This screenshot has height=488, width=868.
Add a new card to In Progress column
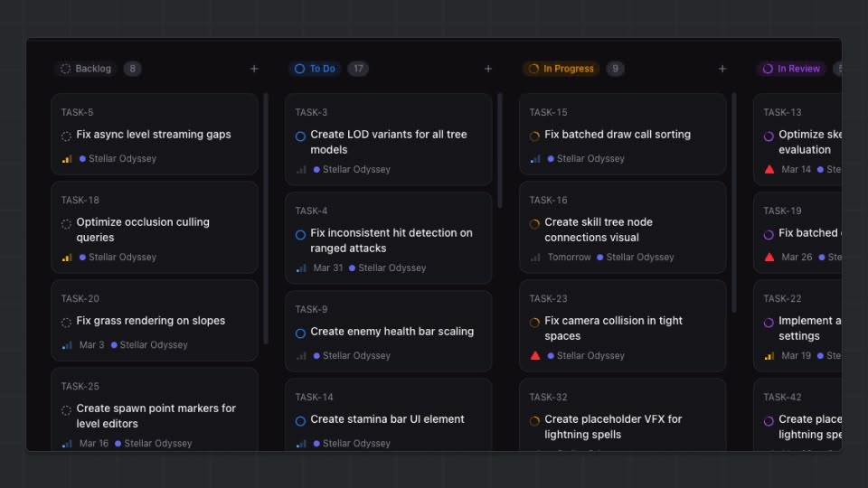coord(722,69)
